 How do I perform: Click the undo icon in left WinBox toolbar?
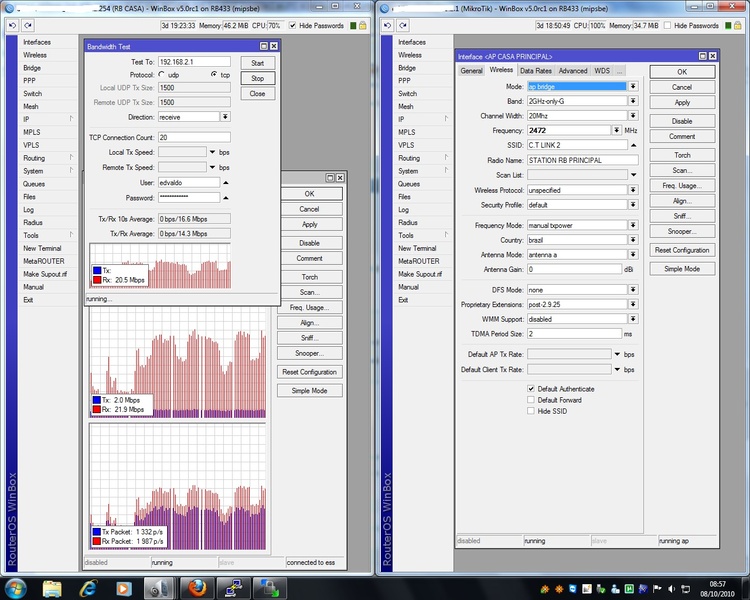click(12, 25)
